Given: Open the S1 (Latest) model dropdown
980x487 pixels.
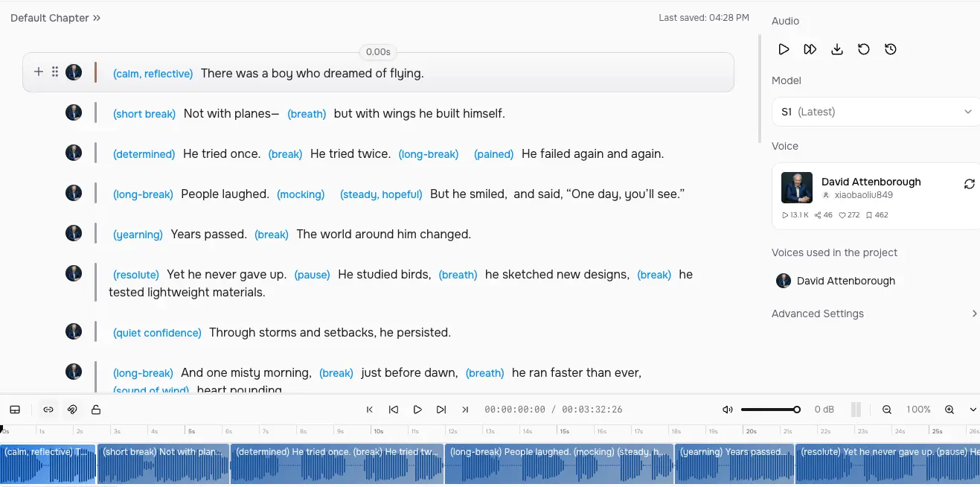Looking at the screenshot, I should pyautogui.click(x=875, y=112).
